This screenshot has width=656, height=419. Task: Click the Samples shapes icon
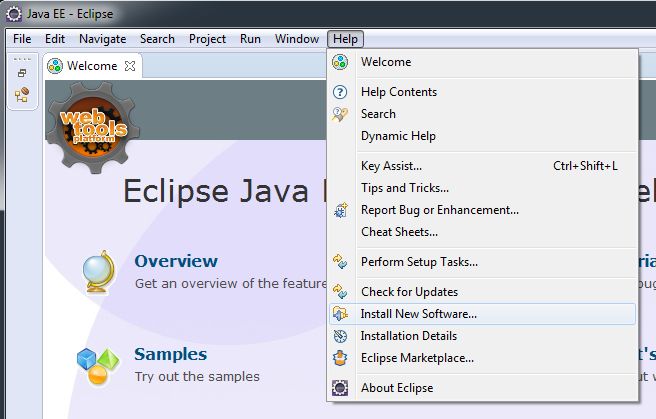click(98, 365)
